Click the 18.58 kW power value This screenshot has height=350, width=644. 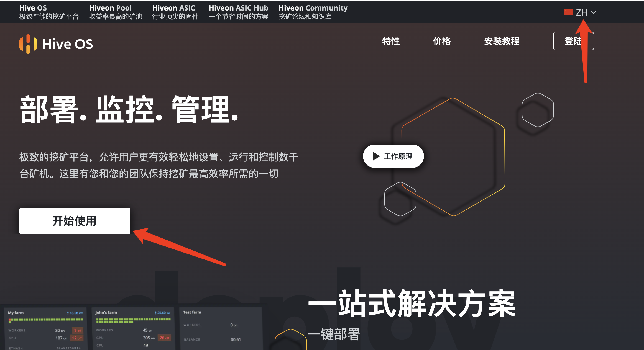click(x=75, y=313)
